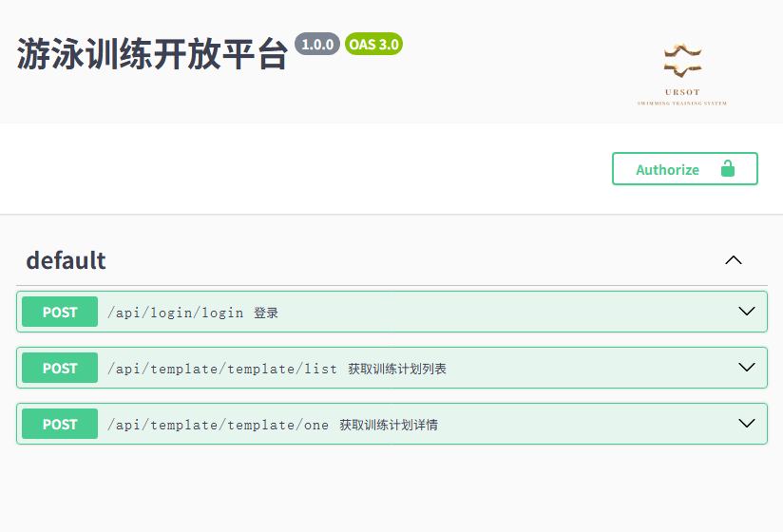
Task: Click the POST badge for template/list endpoint
Action: pyautogui.click(x=60, y=368)
